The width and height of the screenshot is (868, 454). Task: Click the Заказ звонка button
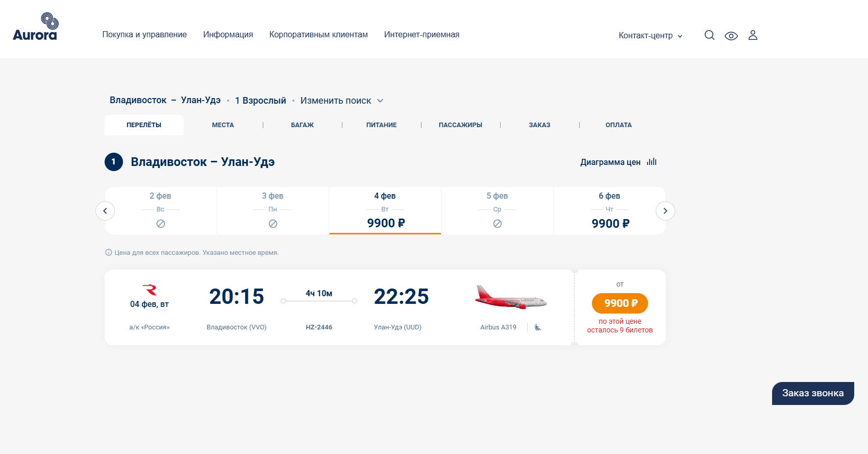[813, 393]
